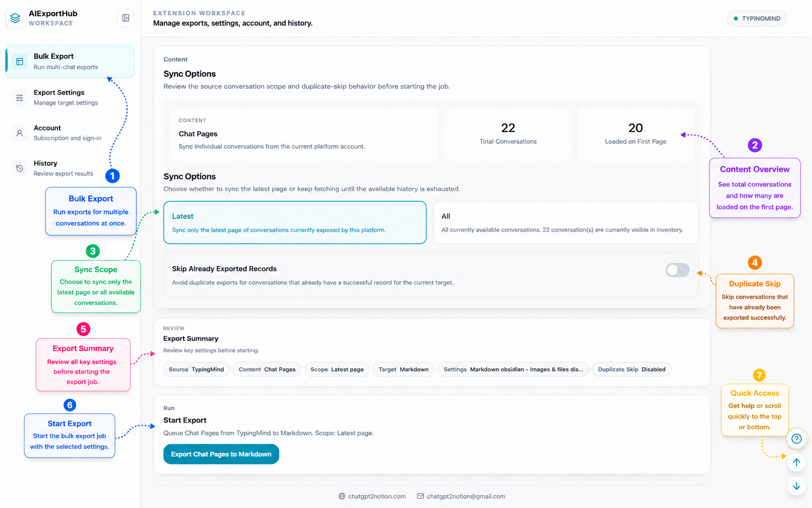Screen dimensions: 812x508
Task: Click the 22 Total Conversations card
Action: point(508,135)
